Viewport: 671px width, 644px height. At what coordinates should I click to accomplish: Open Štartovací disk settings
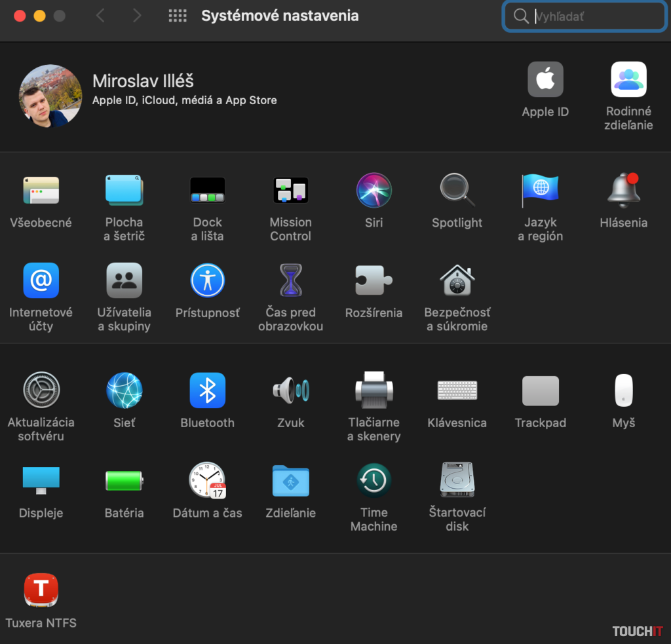(457, 480)
